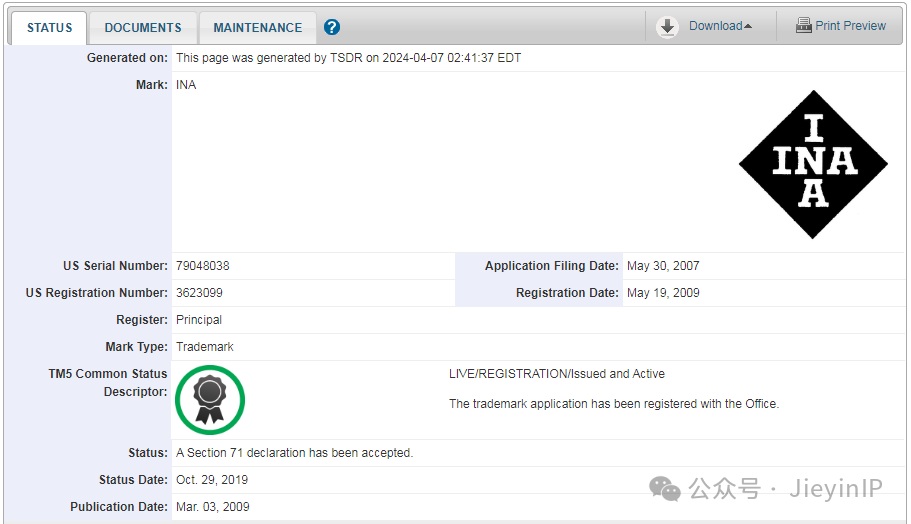Viewport: 911px width, 524px height.
Task: Click the download arrow icon
Action: pyautogui.click(x=667, y=27)
